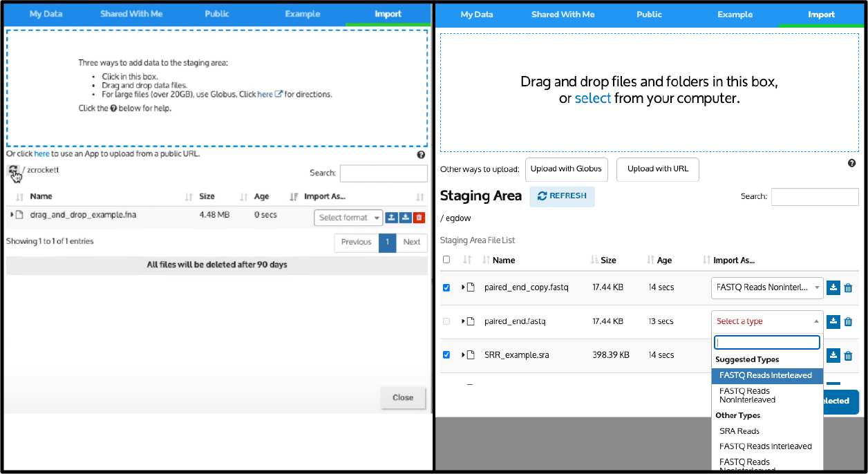
Task: Click inside the right panel Search field
Action: (814, 197)
